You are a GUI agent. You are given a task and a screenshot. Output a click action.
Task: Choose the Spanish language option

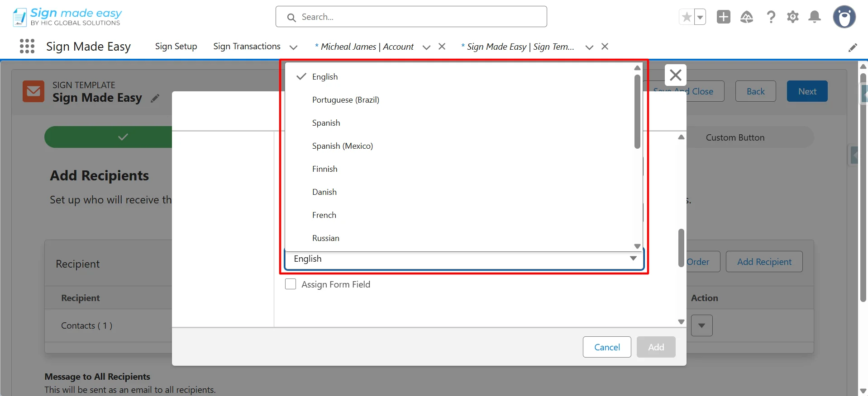pos(459,123)
